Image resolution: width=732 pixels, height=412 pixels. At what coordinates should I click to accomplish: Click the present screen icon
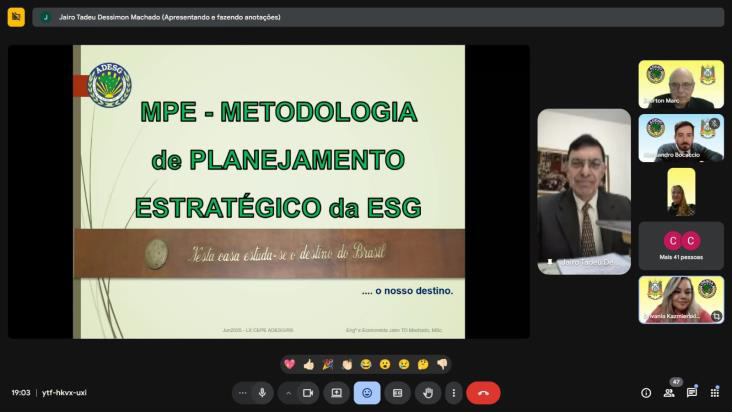click(x=337, y=393)
